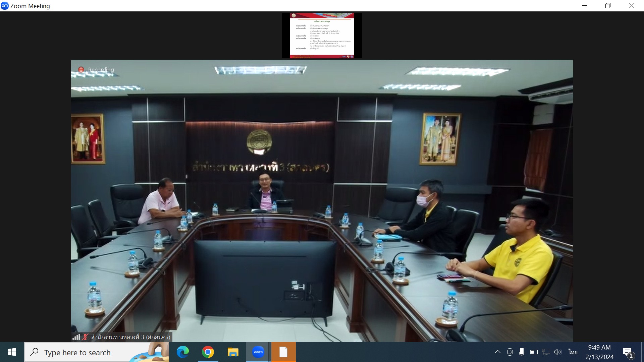
Task: Open the speaker volume slider
Action: click(x=557, y=352)
